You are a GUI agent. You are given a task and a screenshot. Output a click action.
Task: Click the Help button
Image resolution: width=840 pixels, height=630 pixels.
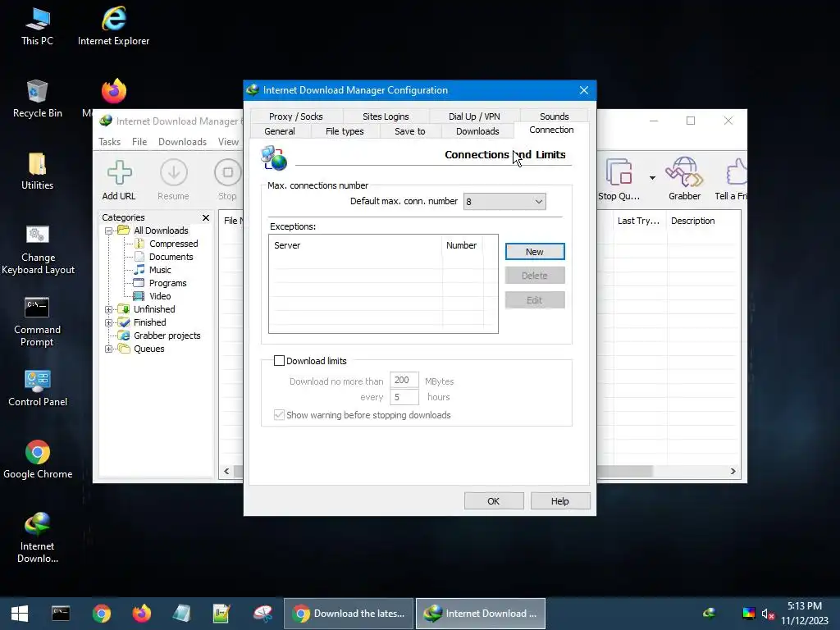(560, 501)
